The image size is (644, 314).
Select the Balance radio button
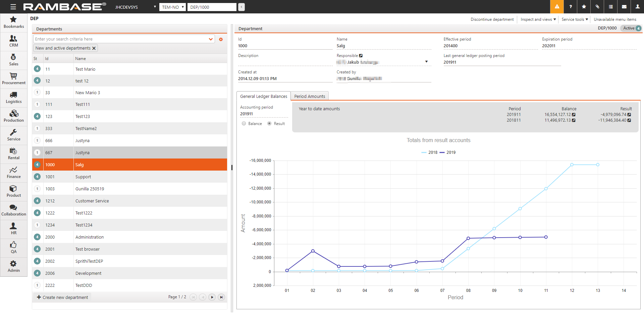coord(244,124)
